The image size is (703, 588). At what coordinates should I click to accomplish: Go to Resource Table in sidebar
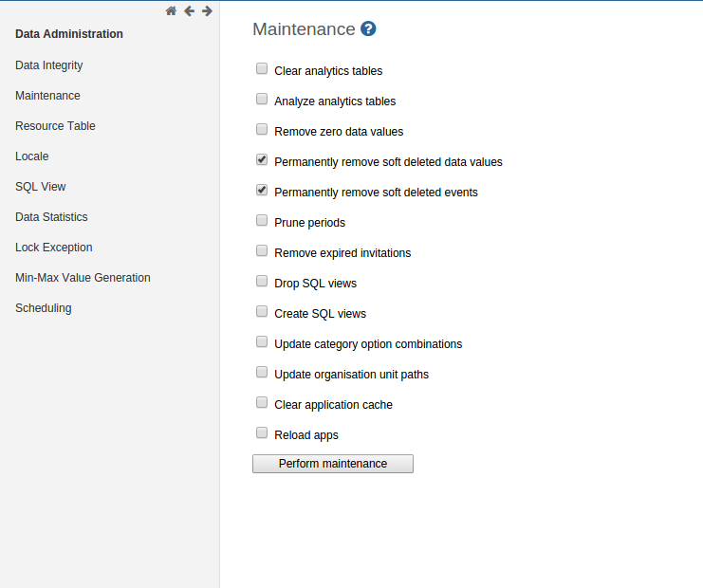point(55,126)
